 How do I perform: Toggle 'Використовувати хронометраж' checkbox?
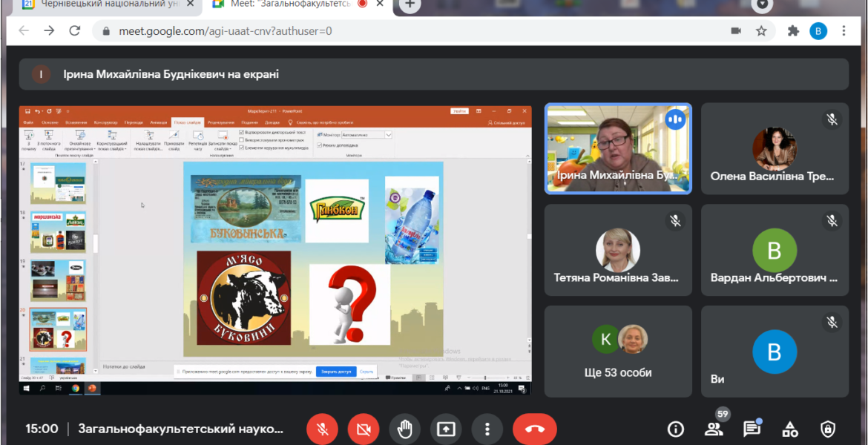coord(241,141)
